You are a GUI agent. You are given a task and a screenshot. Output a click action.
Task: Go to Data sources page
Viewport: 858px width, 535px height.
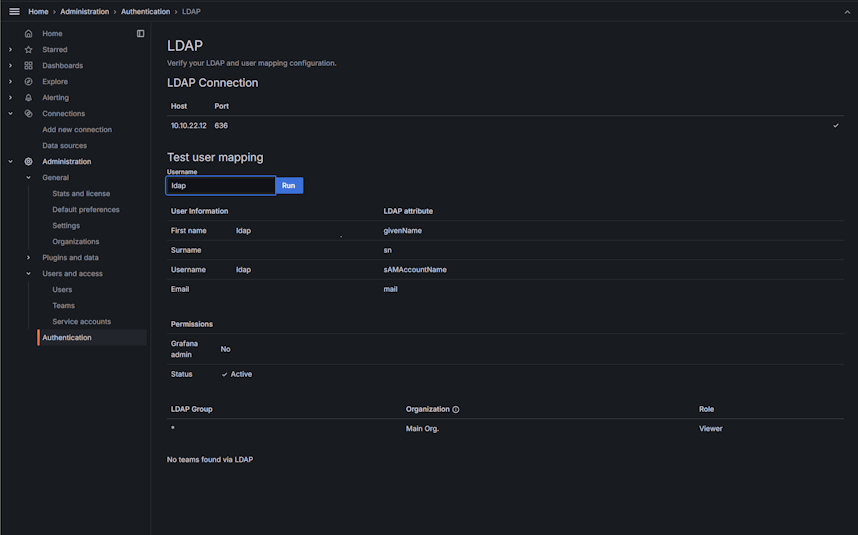pyautogui.click(x=64, y=146)
